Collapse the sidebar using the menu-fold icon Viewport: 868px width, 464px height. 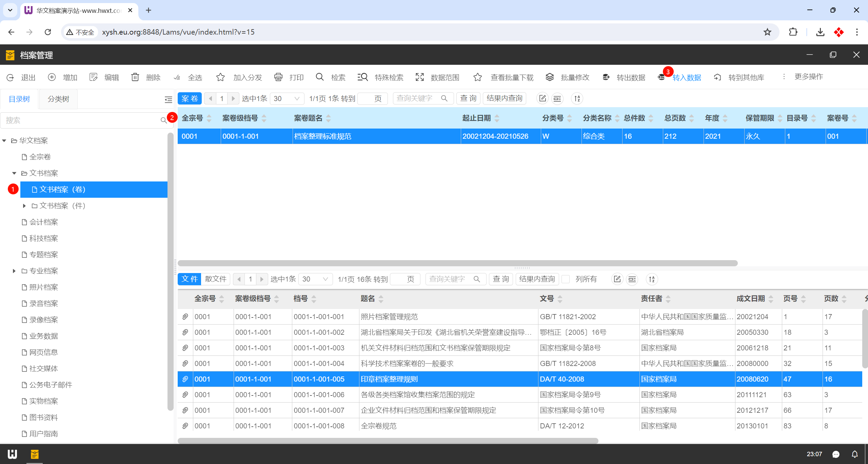168,99
